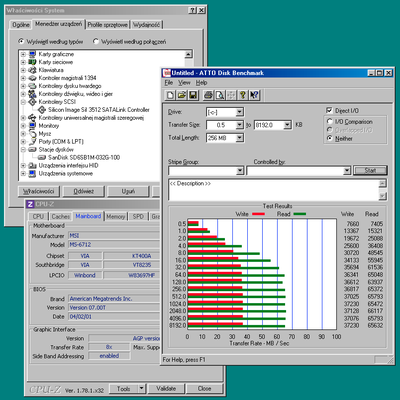Select the Neither radio button

pyautogui.click(x=330, y=138)
